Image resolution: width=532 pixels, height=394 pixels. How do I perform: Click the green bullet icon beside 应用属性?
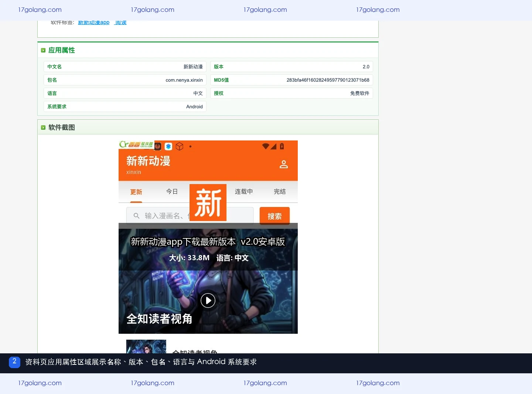pyautogui.click(x=43, y=50)
